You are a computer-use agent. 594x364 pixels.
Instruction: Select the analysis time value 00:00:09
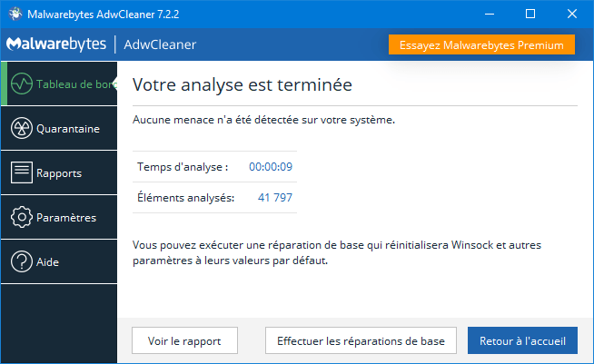tap(271, 167)
